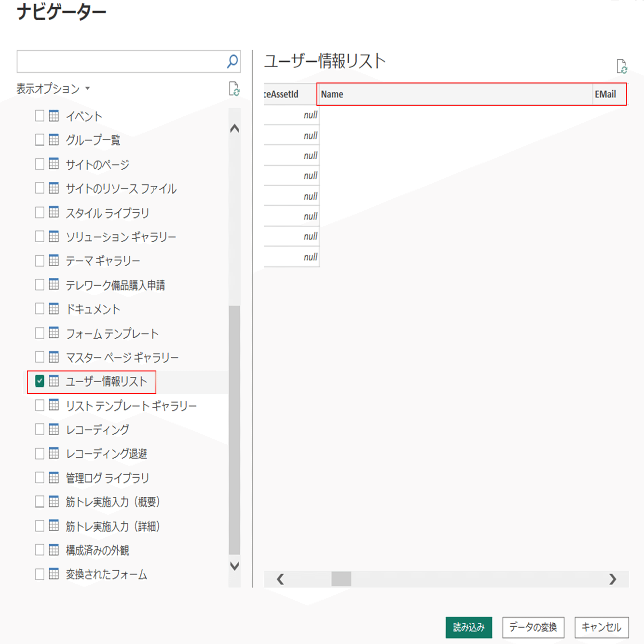Screen dimensions: 644x644
Task: Click the preview refresh icon at top right
Action: point(622,66)
